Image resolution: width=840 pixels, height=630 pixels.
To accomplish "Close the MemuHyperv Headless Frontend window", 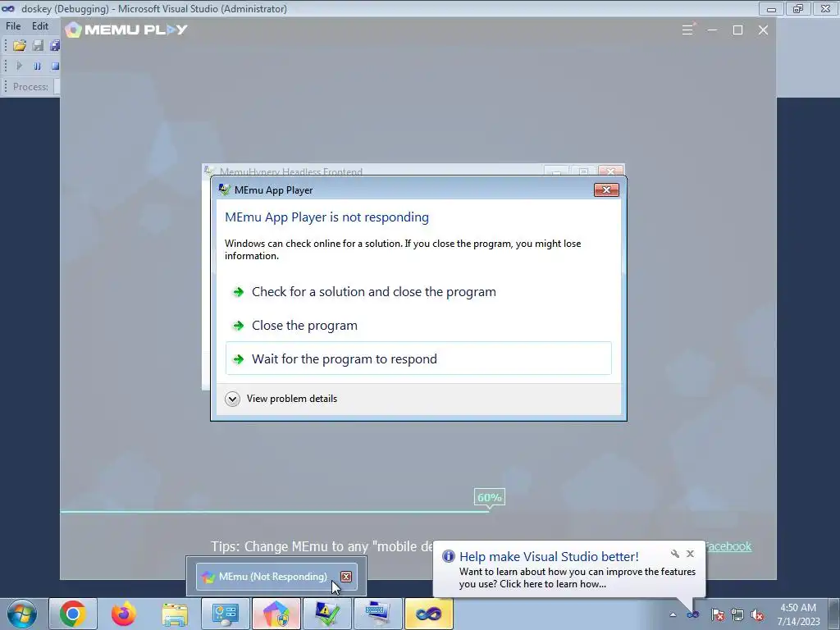I will tap(610, 171).
